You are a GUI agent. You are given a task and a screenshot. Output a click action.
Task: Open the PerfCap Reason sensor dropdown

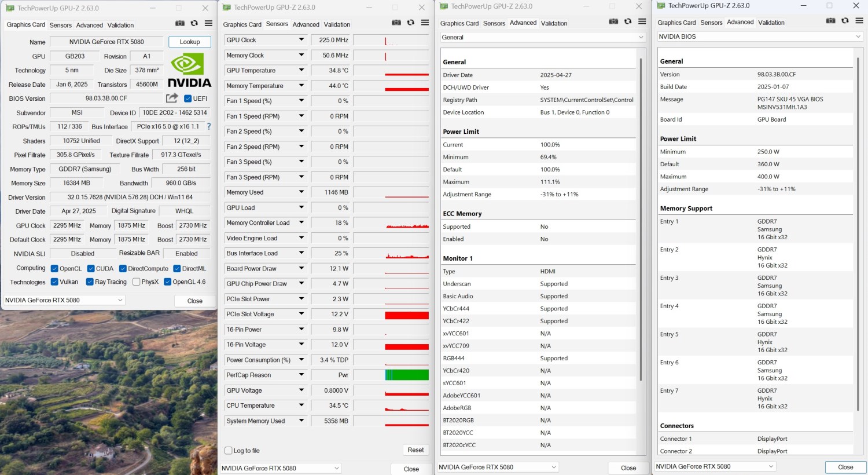301,375
